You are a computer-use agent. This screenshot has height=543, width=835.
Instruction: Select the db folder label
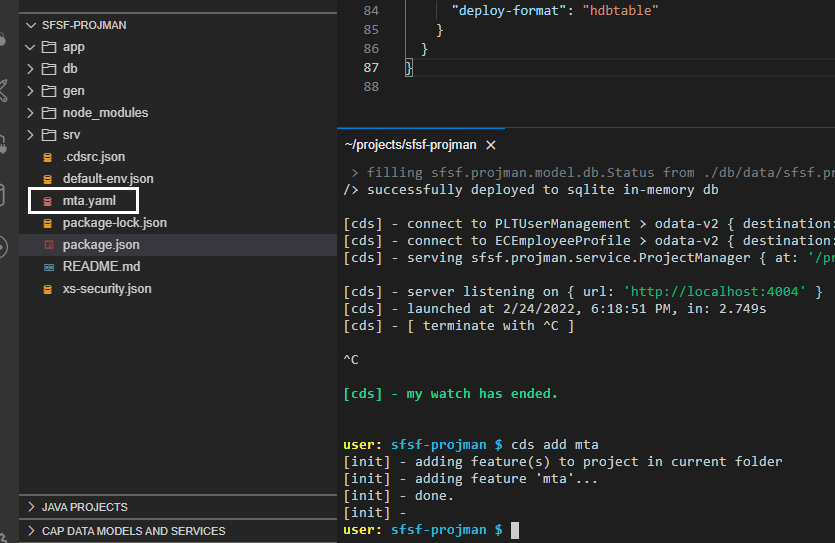[x=70, y=69]
